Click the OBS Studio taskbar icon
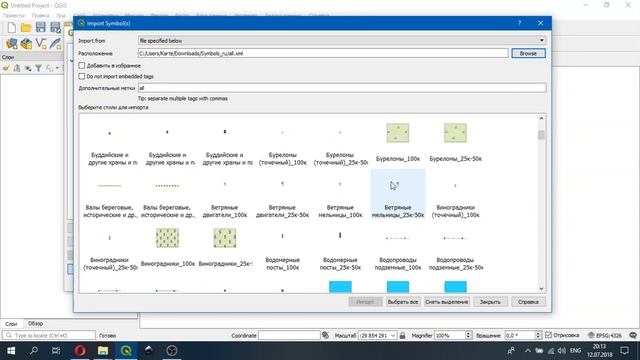 click(172, 351)
